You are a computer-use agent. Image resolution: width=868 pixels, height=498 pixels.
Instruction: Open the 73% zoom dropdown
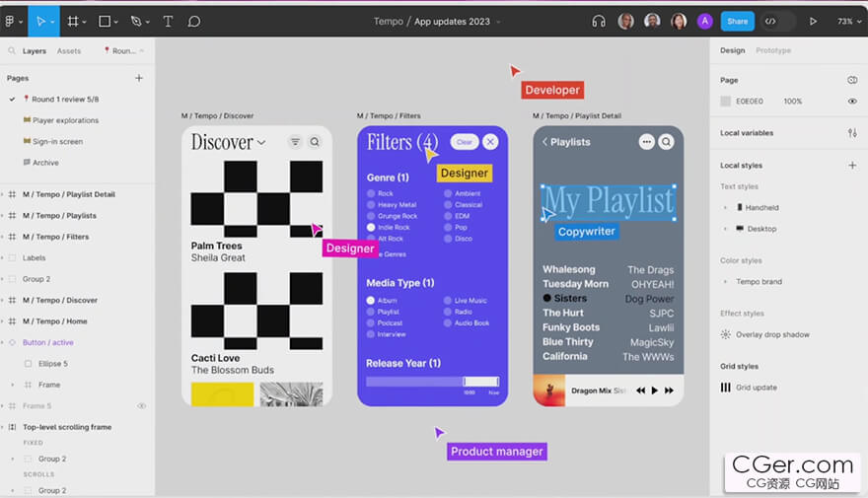coord(849,21)
